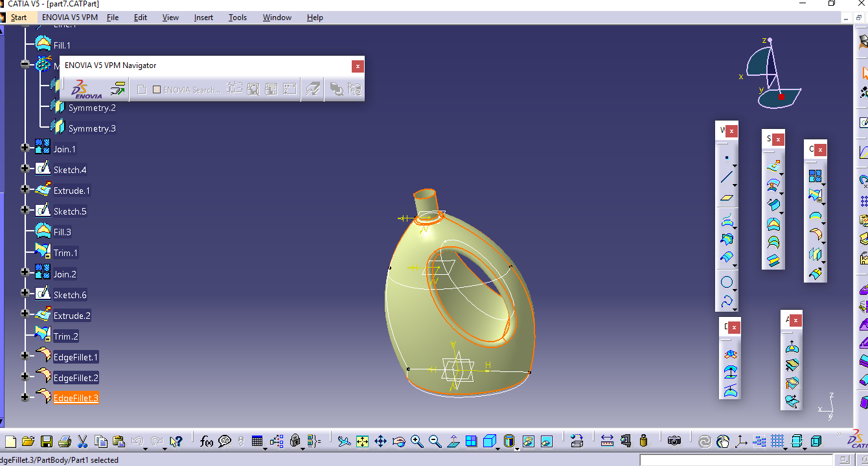Click the Measure Between ruler icon
Viewport: 868px width, 466px height.
coord(607,441)
